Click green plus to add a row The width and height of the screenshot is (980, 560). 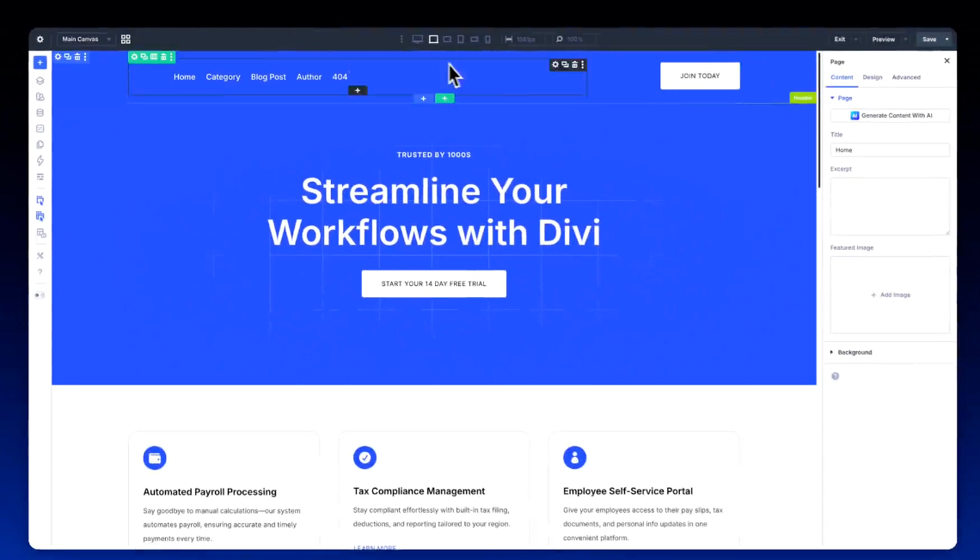[444, 99]
